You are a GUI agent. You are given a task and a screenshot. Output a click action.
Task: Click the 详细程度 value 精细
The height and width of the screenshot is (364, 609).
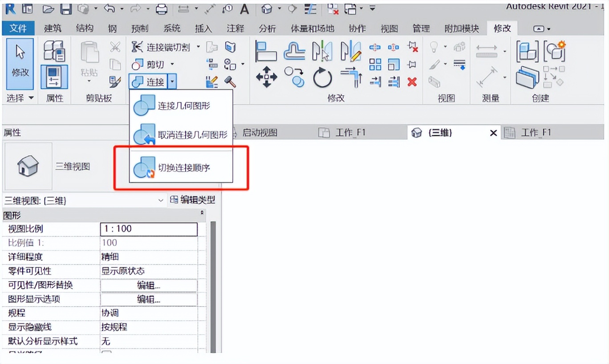tap(149, 257)
